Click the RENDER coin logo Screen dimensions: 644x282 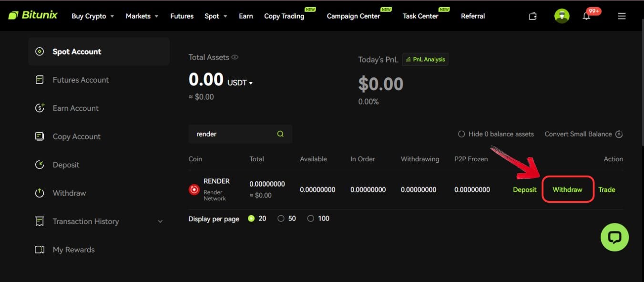[194, 189]
